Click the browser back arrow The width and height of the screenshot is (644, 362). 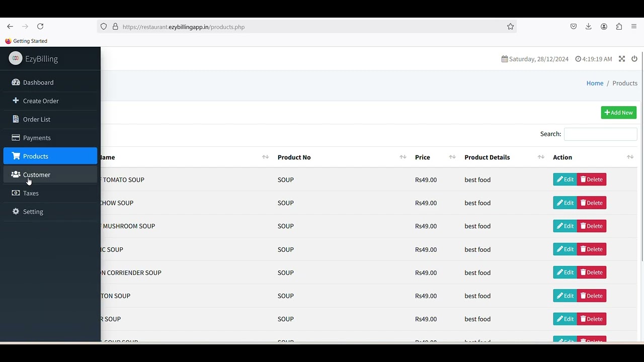pyautogui.click(x=10, y=27)
